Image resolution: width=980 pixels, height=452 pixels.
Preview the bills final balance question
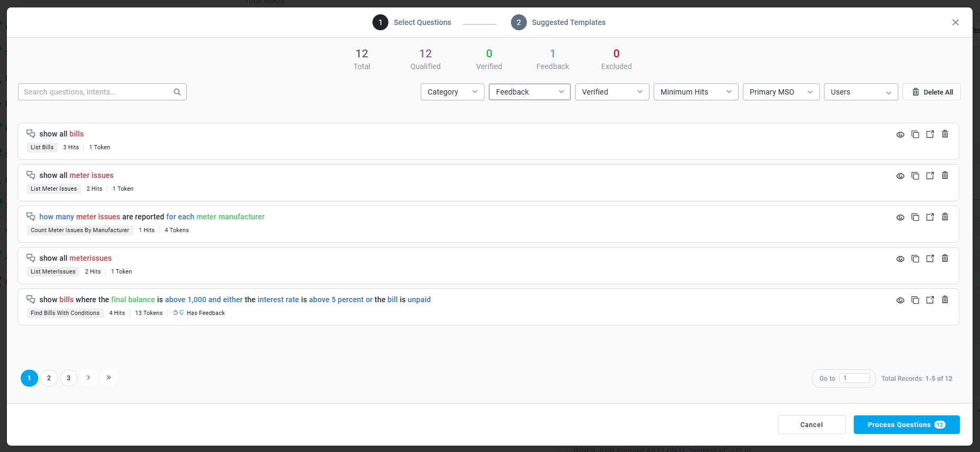pos(900,300)
